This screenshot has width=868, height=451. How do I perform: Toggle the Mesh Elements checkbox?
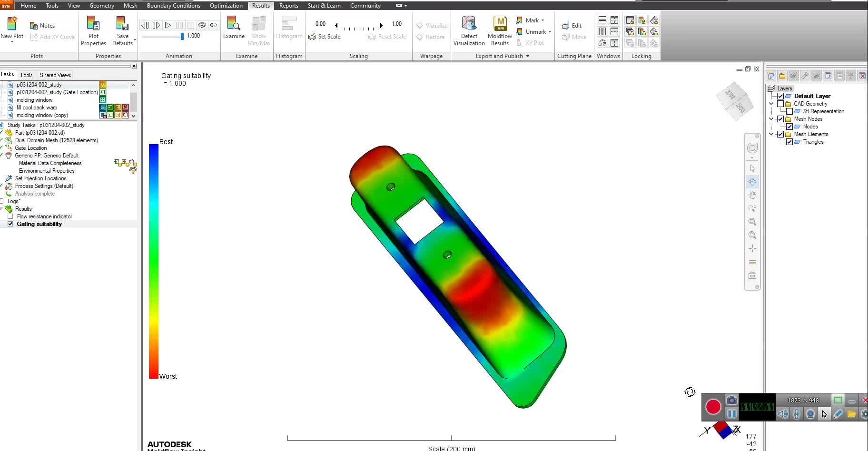coord(780,134)
